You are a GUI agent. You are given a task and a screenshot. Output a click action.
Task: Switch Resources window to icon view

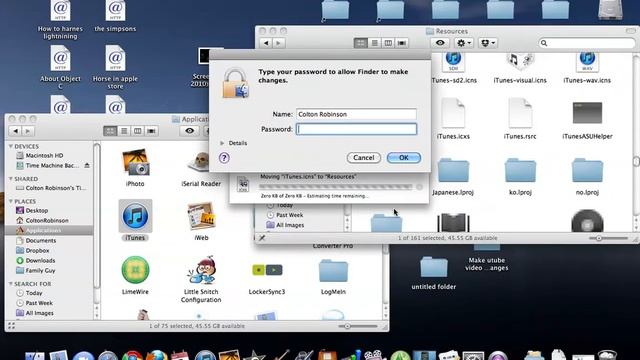click(x=360, y=43)
